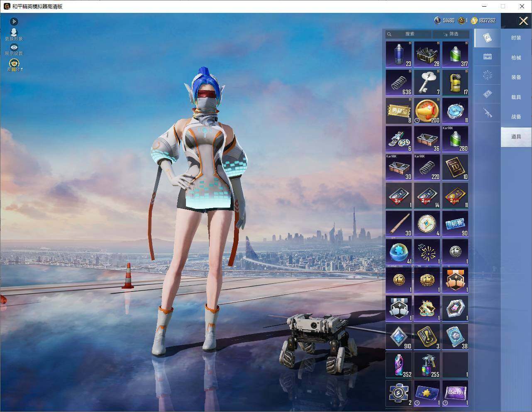Choose the gold 典藏宝 ticket (8)
Screen dimensions: 532x412
(x=399, y=110)
